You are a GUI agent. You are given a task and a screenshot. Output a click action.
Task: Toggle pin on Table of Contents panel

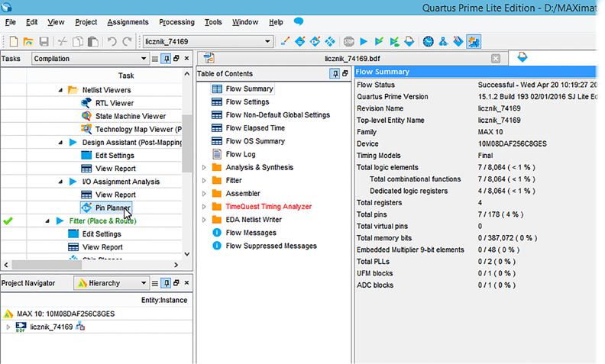pyautogui.click(x=335, y=73)
